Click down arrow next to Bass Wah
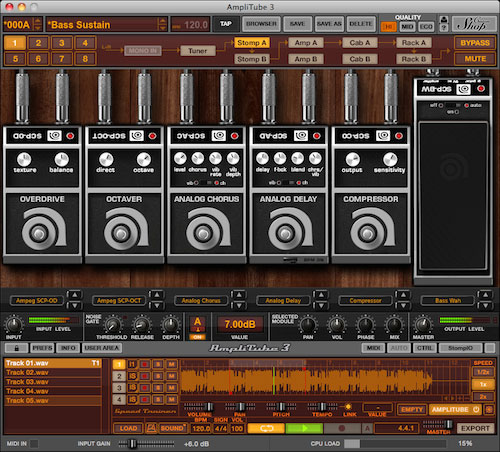This screenshot has height=452, width=500. 485,306
